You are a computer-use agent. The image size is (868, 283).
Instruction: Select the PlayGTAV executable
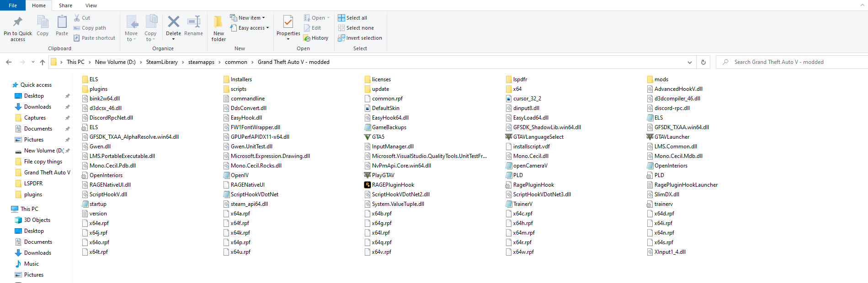pos(379,175)
